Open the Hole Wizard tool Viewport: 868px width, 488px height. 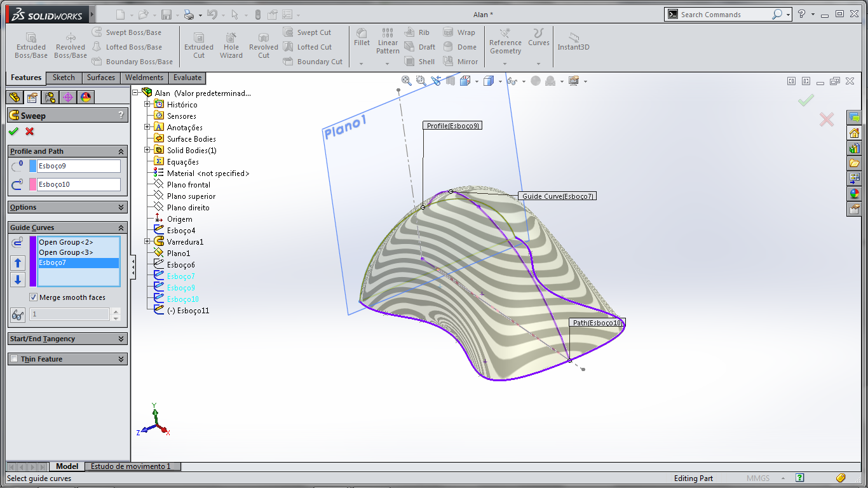(x=231, y=44)
